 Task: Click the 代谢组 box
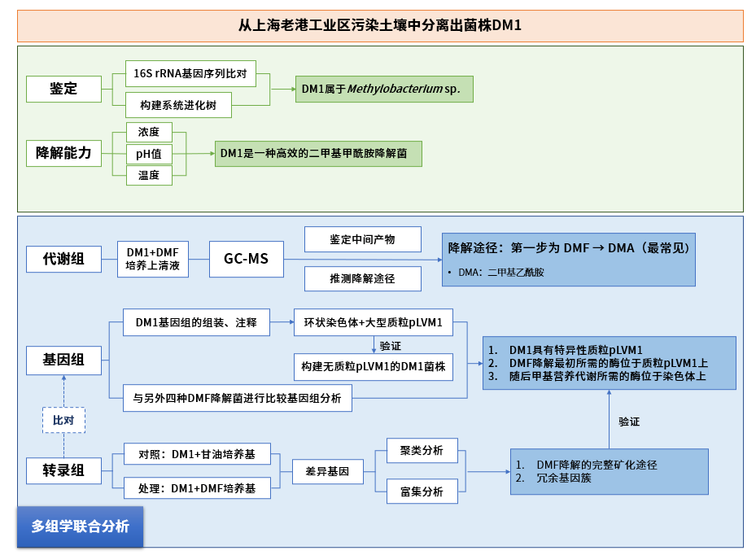pyautogui.click(x=63, y=260)
